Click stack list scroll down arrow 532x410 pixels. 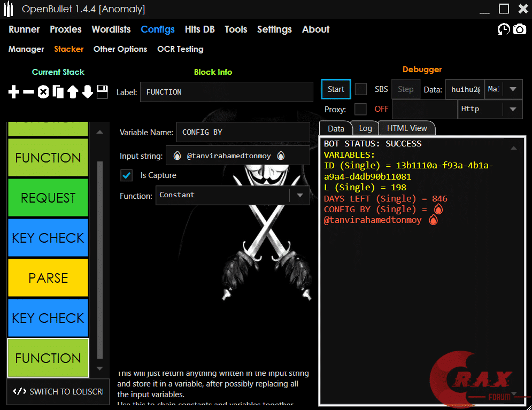coord(100,368)
